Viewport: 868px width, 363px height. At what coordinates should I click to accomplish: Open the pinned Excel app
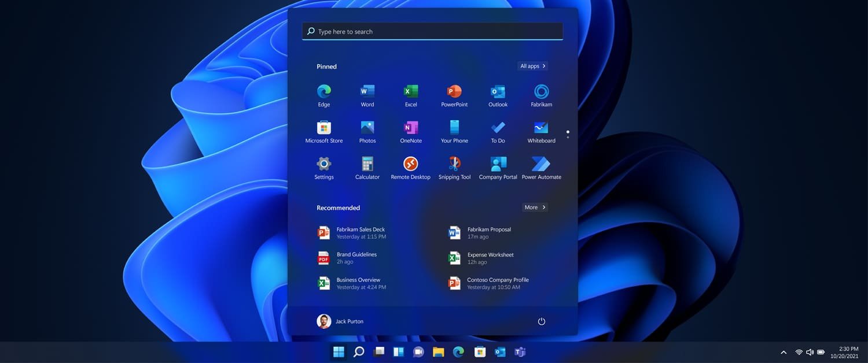(x=411, y=95)
